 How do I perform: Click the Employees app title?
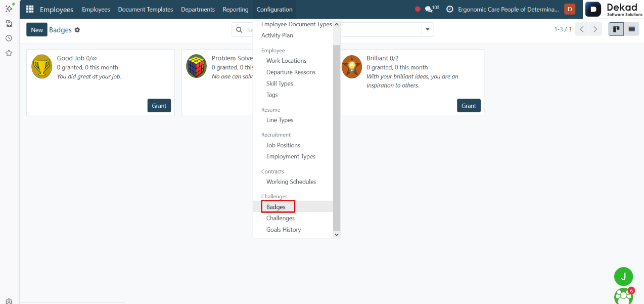57,9
